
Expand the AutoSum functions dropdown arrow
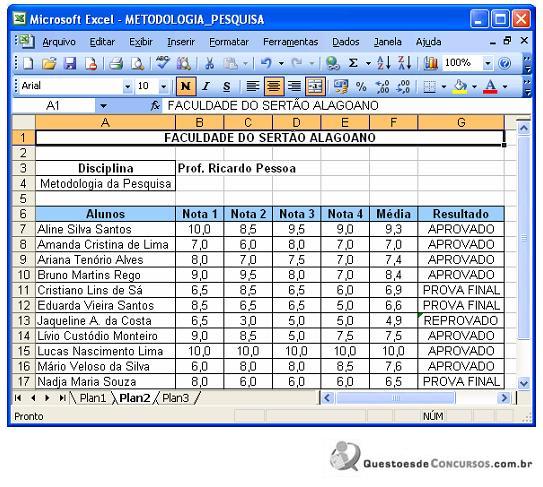coord(368,63)
